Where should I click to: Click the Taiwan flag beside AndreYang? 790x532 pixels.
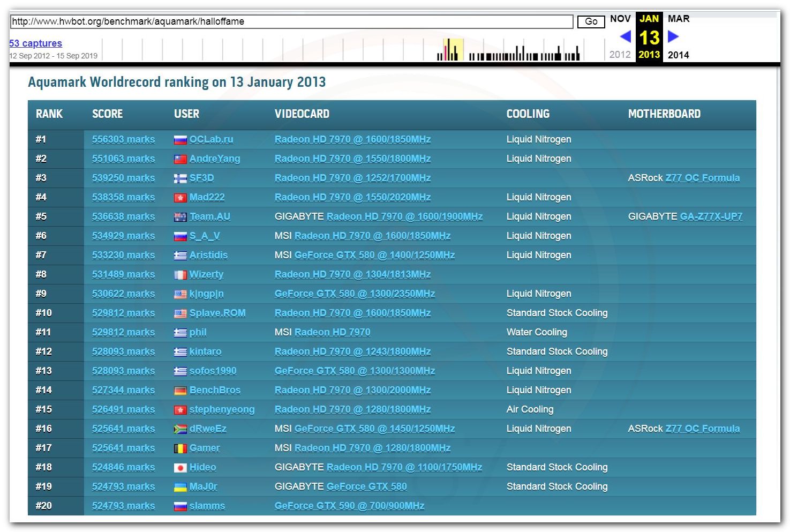click(x=180, y=159)
